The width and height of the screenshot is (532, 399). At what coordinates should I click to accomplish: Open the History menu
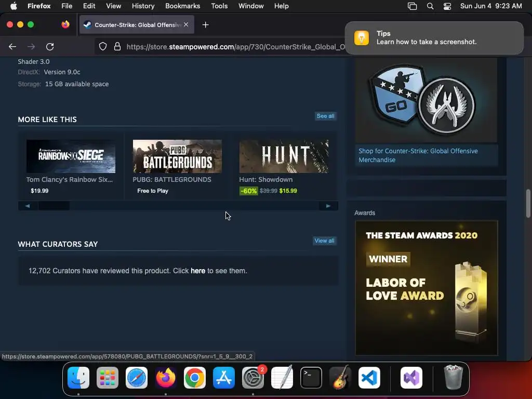coord(143,6)
